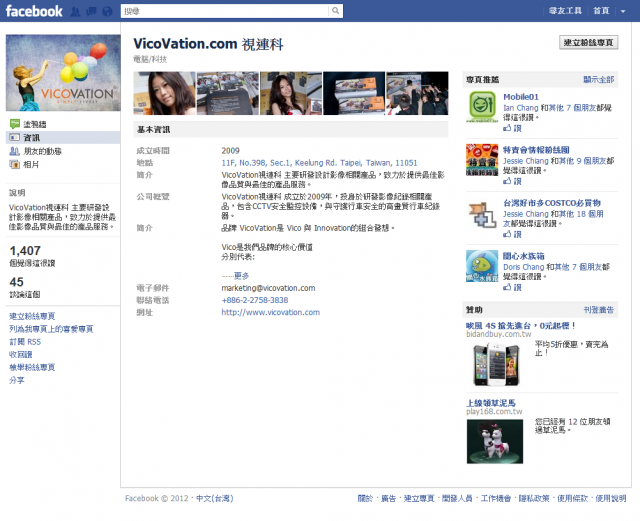The height and width of the screenshot is (521, 640).
Task: Open the COSTCO 必買物 page icon
Action: [x=482, y=214]
